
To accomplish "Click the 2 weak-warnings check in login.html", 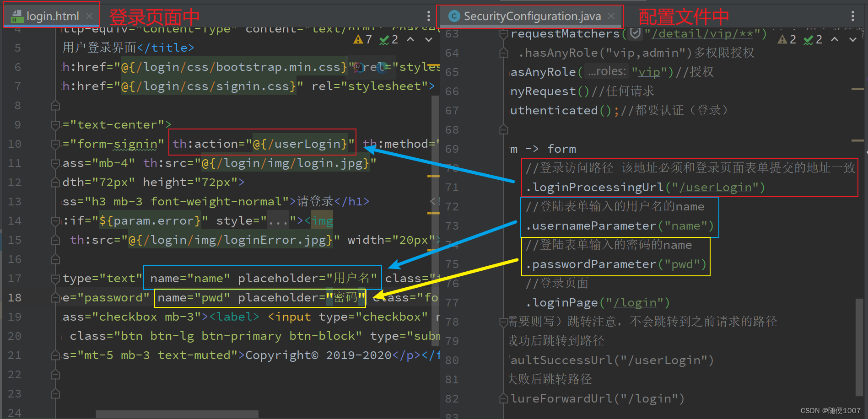I will click(389, 40).
